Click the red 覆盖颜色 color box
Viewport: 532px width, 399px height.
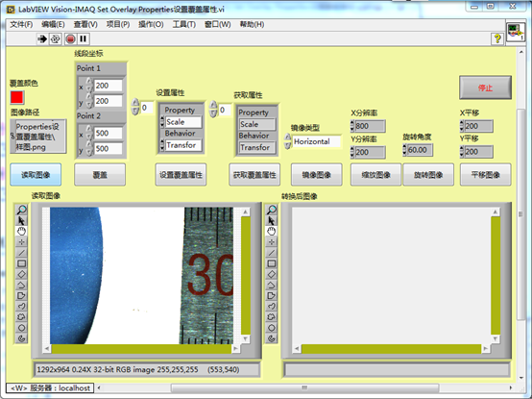pyautogui.click(x=17, y=97)
